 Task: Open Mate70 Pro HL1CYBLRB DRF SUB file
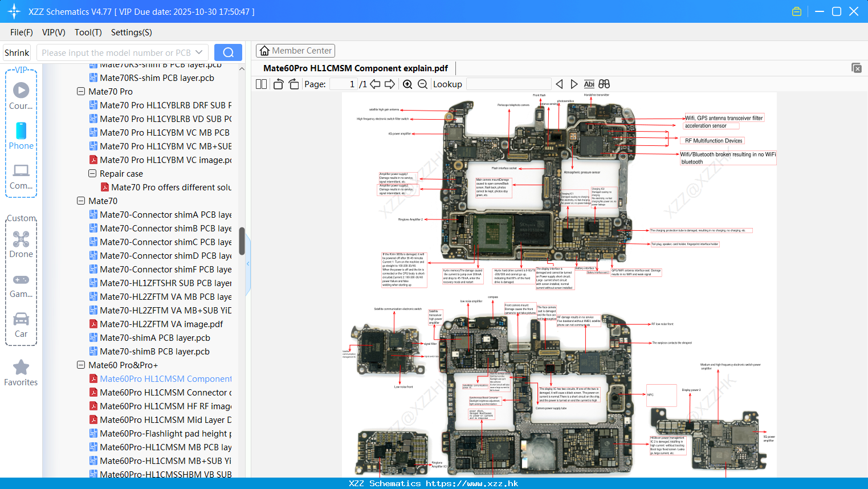tap(161, 105)
